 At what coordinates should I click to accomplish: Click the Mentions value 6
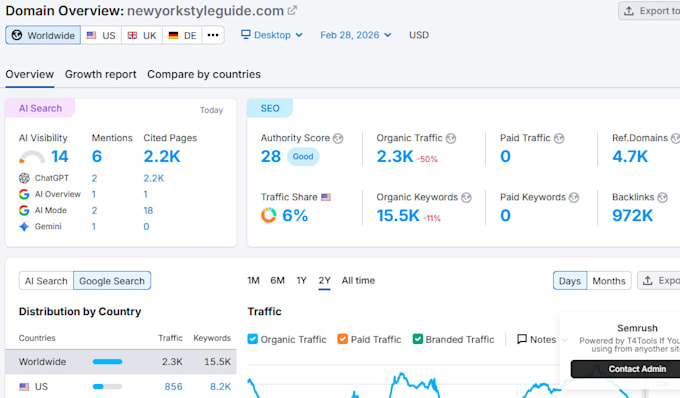click(97, 157)
